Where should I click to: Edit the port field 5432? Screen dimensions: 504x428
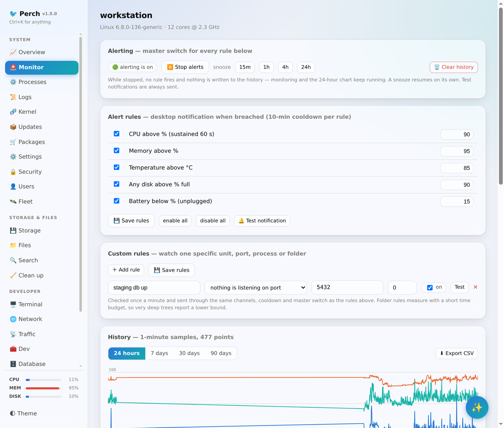pyautogui.click(x=347, y=287)
